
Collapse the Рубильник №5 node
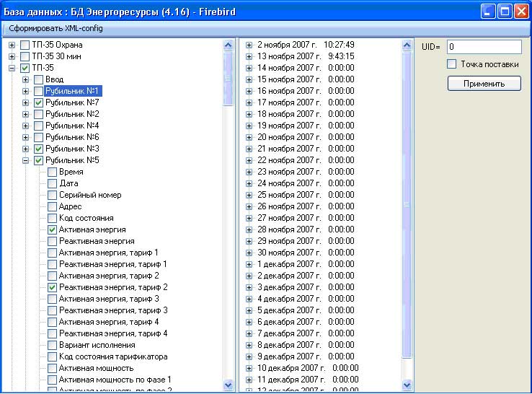(25, 160)
